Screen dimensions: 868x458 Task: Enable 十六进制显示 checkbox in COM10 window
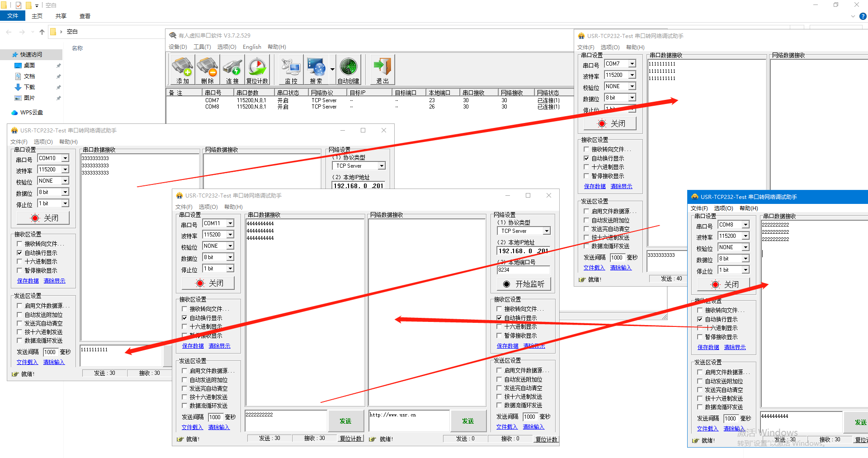(x=19, y=262)
